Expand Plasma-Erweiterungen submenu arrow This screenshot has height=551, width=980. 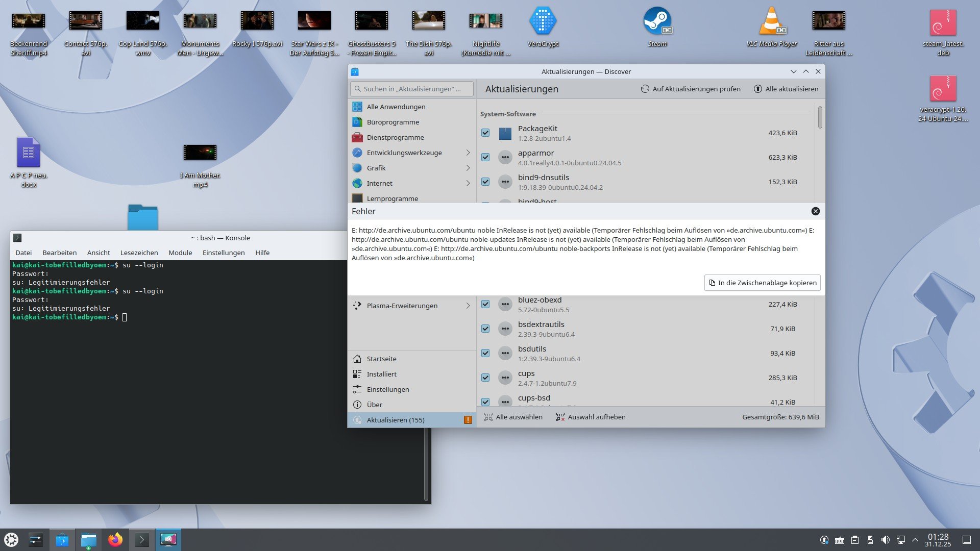[468, 306]
